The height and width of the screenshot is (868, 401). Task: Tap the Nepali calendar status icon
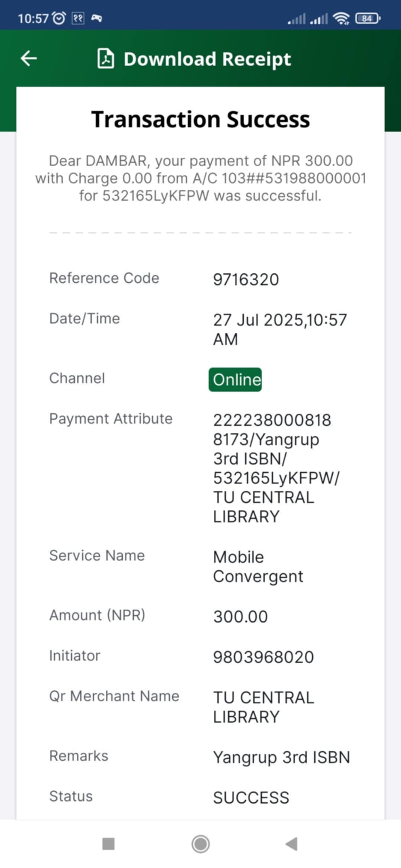pos(78,18)
